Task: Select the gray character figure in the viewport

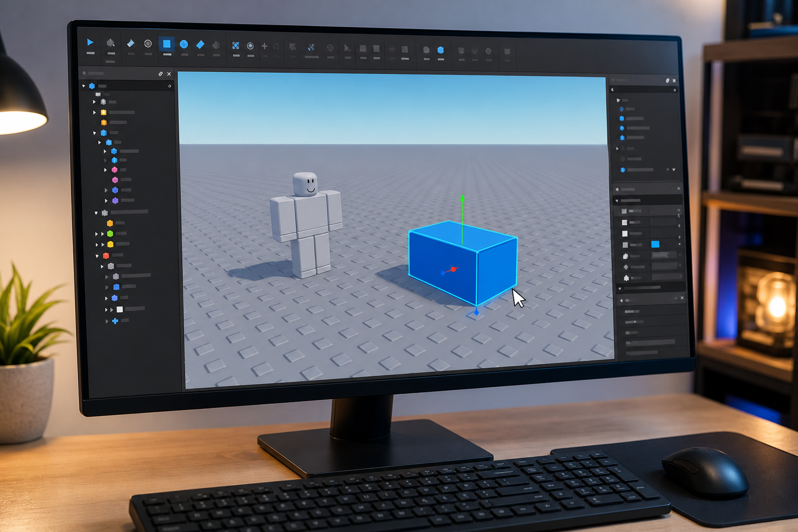Action: pos(306,224)
